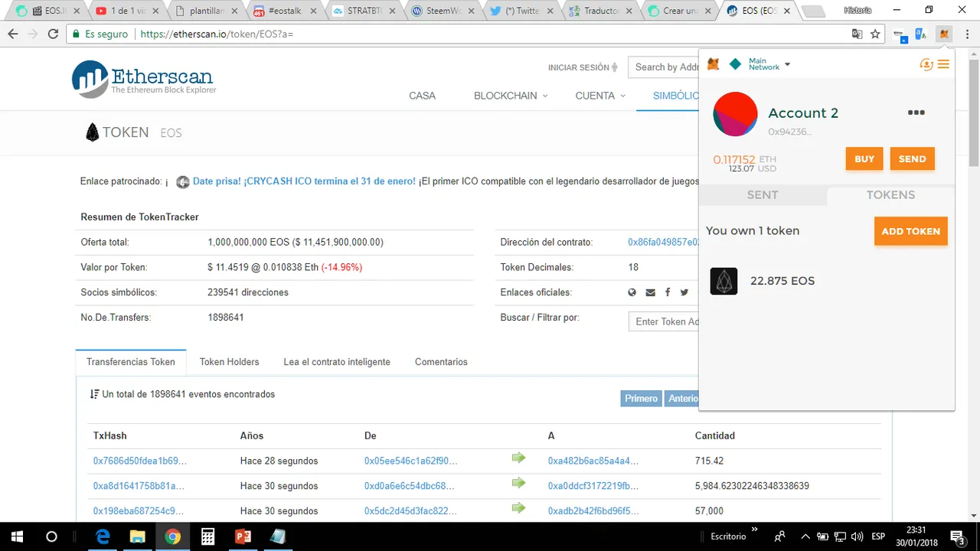Go back with the browser back arrow
Viewport: 980px width, 551px height.
[12, 34]
